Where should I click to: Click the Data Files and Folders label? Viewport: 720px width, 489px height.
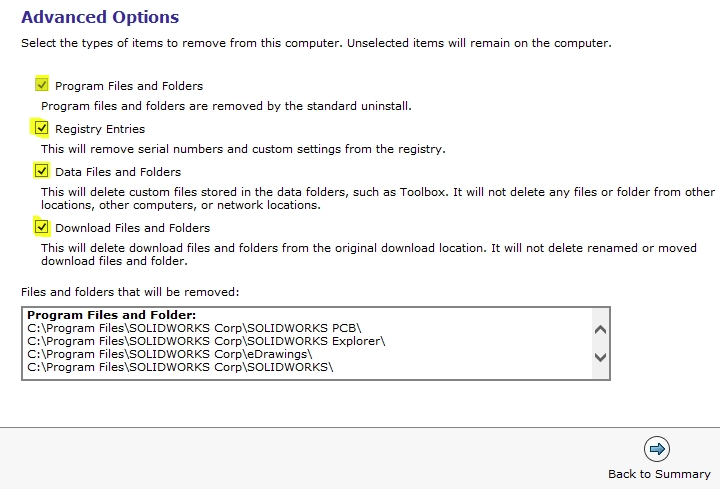[x=118, y=172]
